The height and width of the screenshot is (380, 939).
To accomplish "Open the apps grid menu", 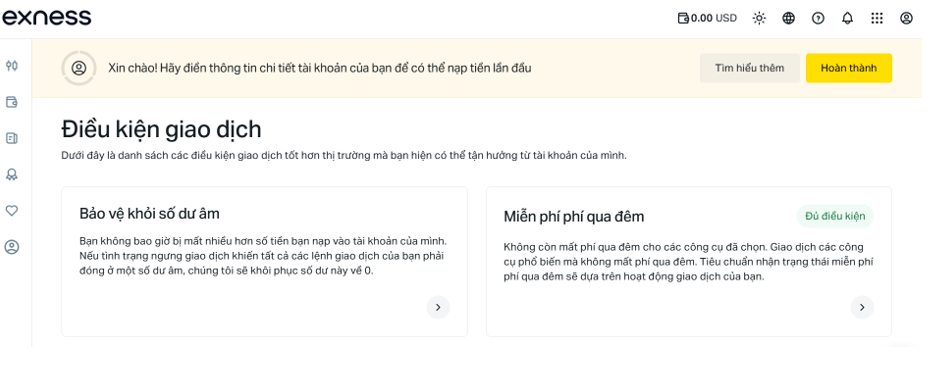I will click(x=877, y=18).
